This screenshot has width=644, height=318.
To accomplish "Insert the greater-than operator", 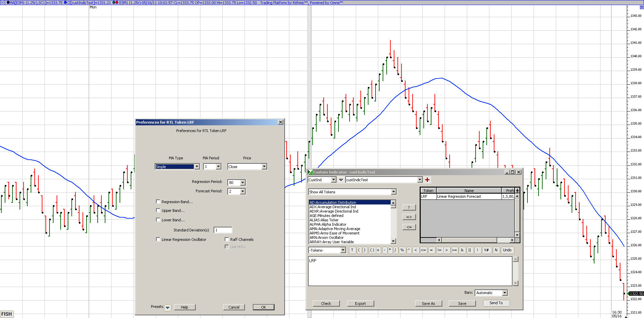I will coord(447,250).
